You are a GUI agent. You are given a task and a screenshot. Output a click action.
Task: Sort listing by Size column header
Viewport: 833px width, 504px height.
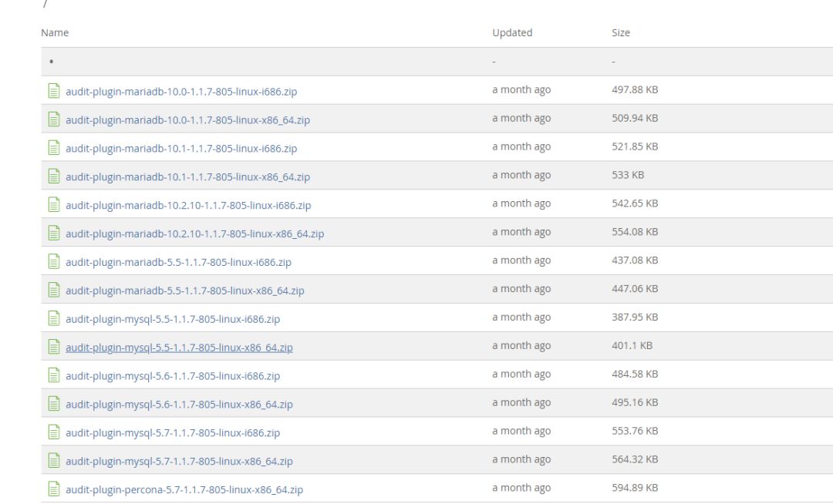click(620, 33)
